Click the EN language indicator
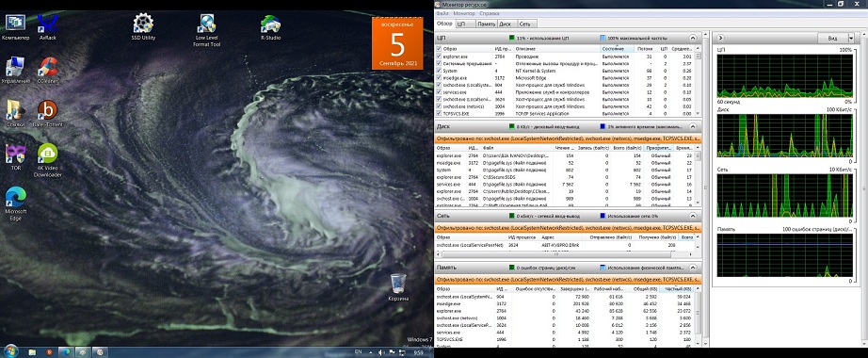Viewport: 868px width, 358px height. (358, 352)
